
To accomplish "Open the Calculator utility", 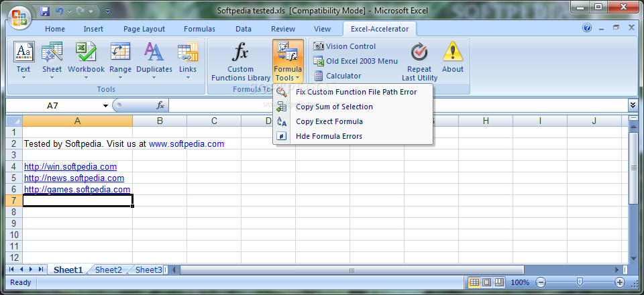I will (337, 76).
